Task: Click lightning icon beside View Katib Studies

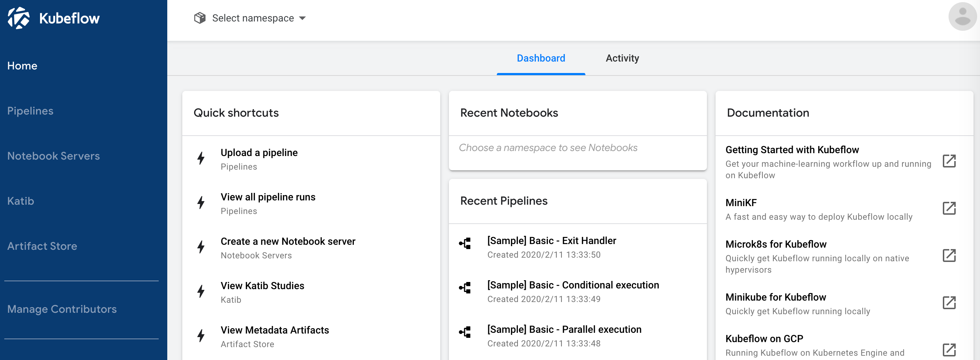Action: (x=201, y=291)
